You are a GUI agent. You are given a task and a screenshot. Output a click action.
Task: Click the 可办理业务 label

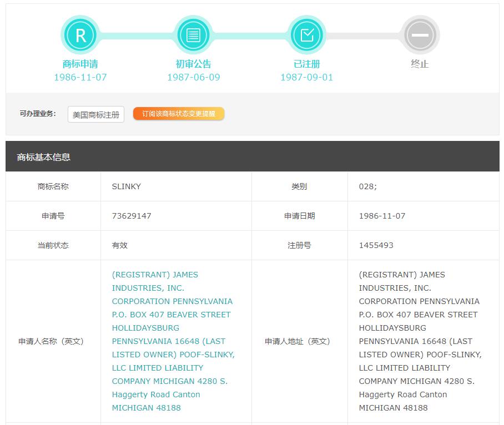(x=38, y=114)
